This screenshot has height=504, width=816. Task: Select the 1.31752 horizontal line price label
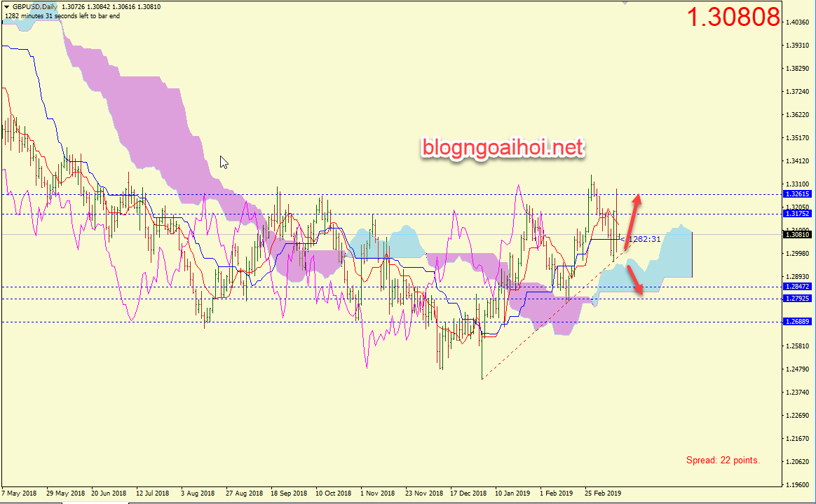[x=798, y=214]
